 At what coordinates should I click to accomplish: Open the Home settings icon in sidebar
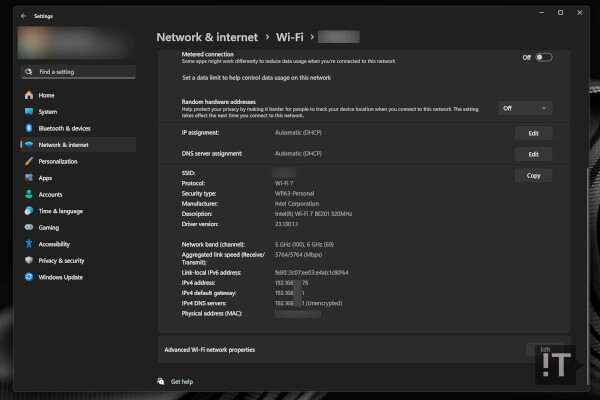(29, 95)
